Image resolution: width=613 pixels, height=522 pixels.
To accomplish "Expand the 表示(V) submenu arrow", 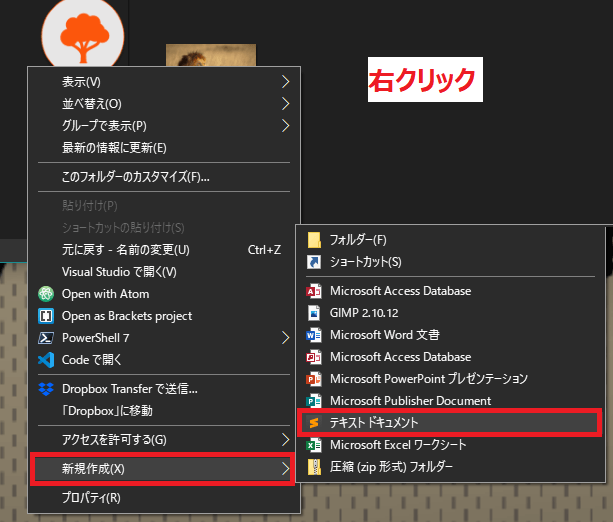I will 285,81.
